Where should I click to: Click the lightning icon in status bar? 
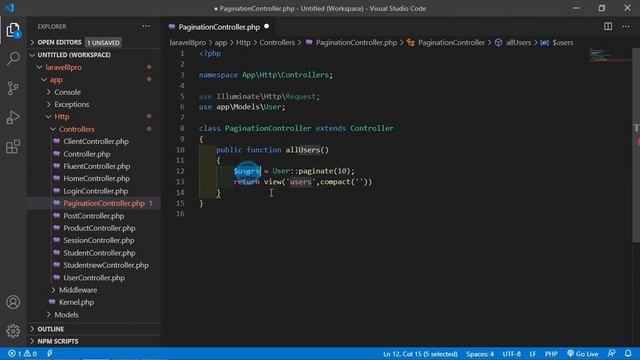tap(50, 353)
